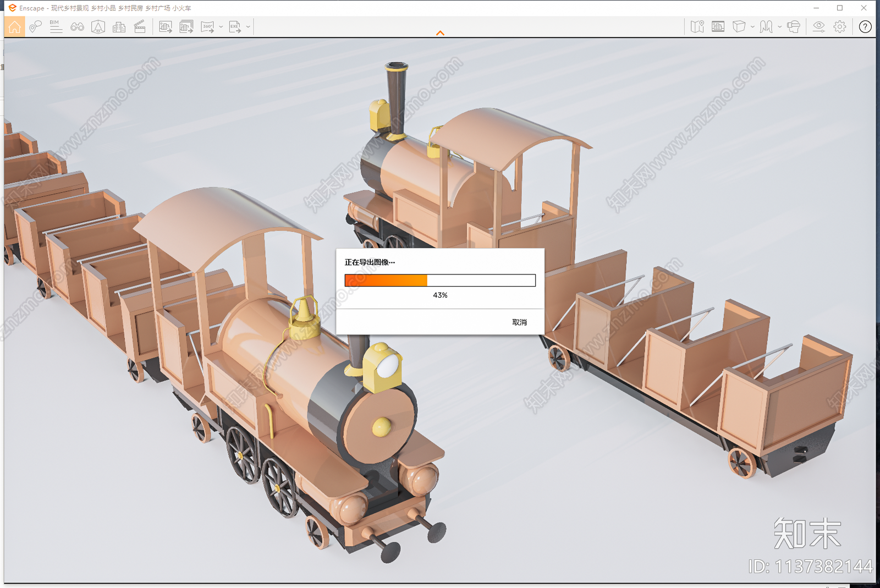Open the help question mark icon
Viewport: 880px width, 588px height.
[x=865, y=26]
